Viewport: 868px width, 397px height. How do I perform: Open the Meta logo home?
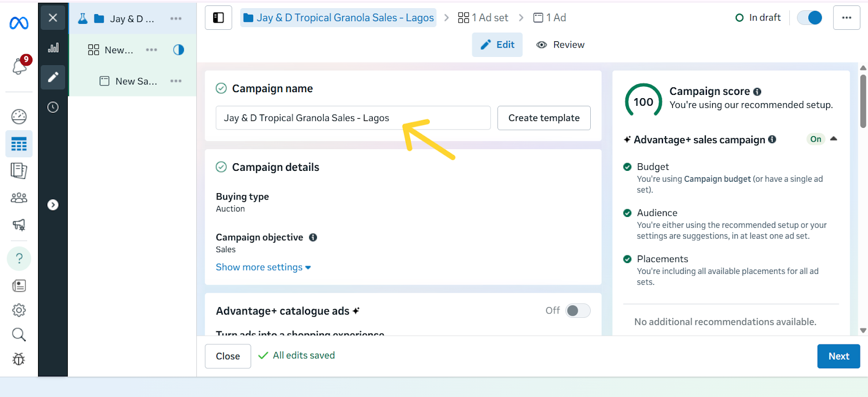[x=19, y=23]
